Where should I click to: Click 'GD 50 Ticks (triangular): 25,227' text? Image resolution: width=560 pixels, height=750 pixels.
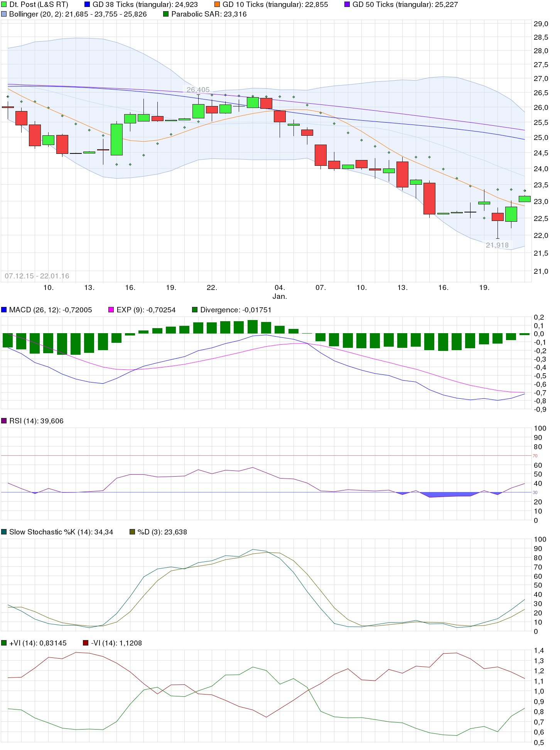[405, 5]
